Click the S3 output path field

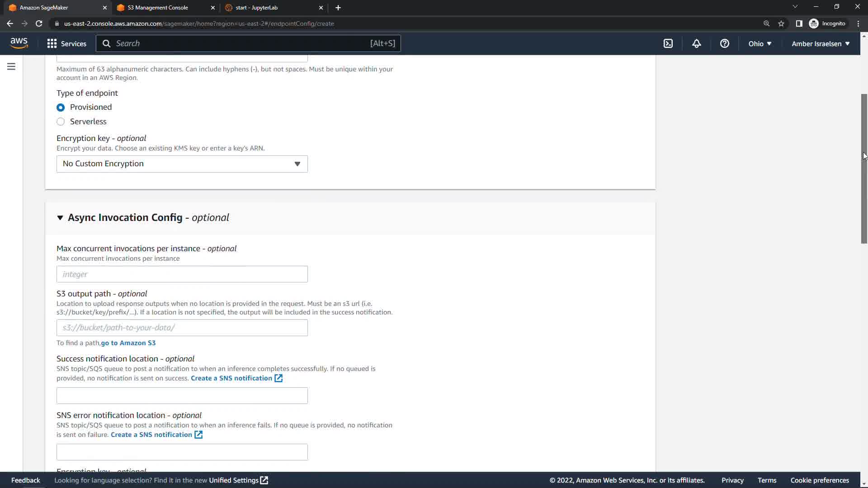coord(182,328)
